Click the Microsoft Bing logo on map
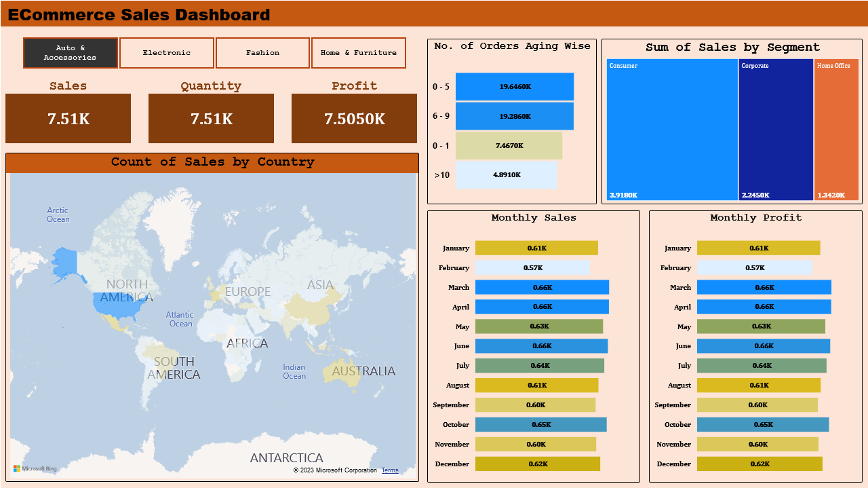This screenshot has width=868, height=488. click(x=35, y=469)
